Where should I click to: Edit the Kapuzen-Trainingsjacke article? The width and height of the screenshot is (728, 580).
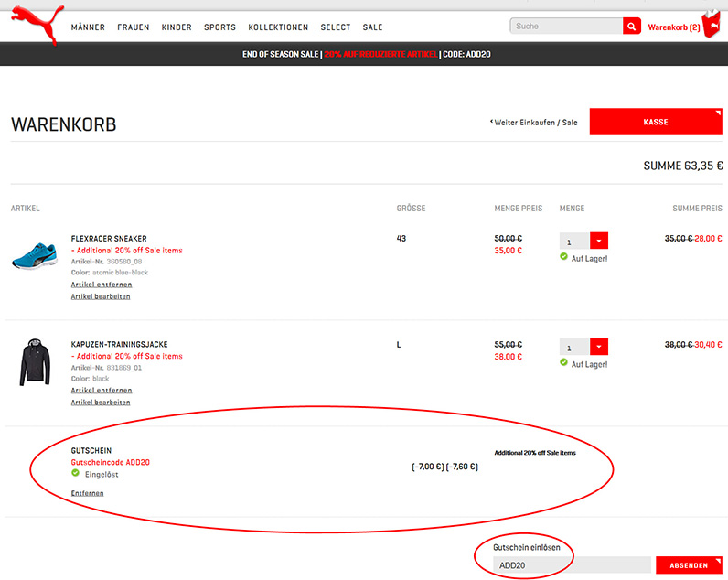[x=101, y=403]
